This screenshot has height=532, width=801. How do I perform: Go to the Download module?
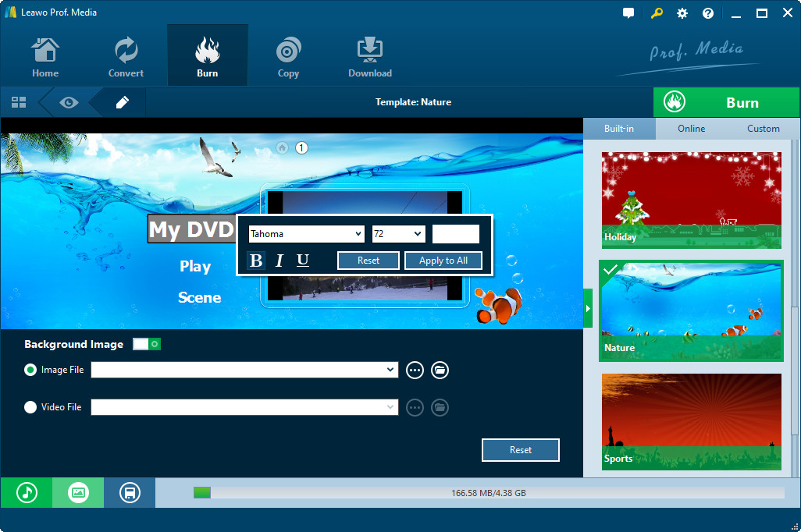click(370, 57)
